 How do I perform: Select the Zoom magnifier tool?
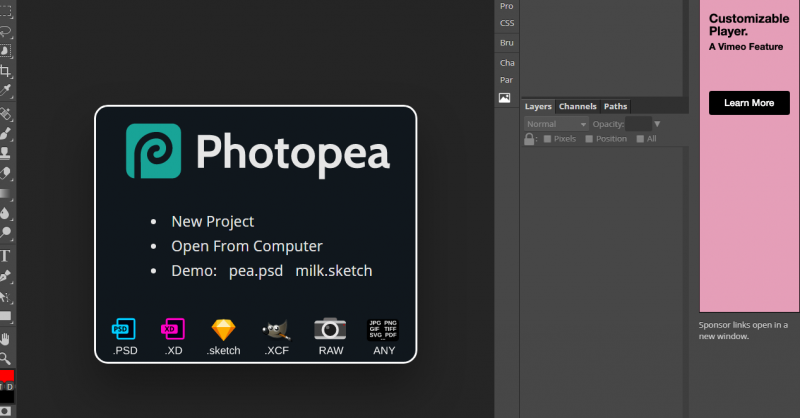(5, 358)
